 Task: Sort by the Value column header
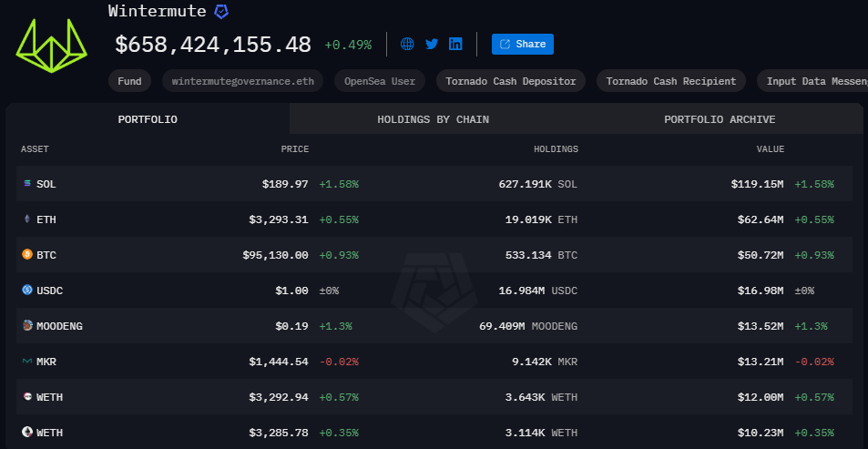(x=771, y=149)
